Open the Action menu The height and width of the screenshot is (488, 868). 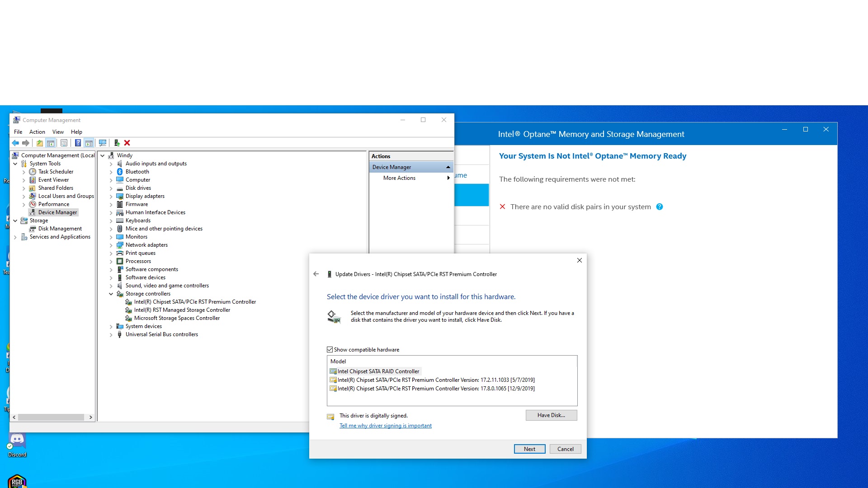coord(37,132)
